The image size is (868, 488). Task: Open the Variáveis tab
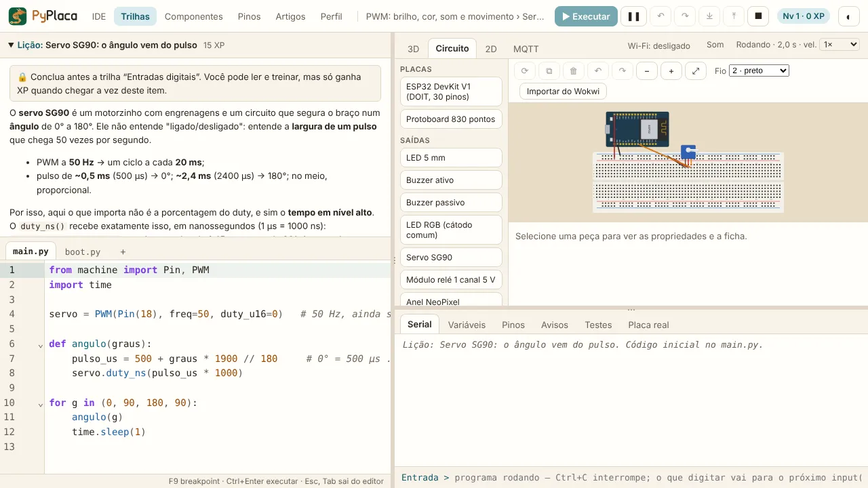[467, 325]
